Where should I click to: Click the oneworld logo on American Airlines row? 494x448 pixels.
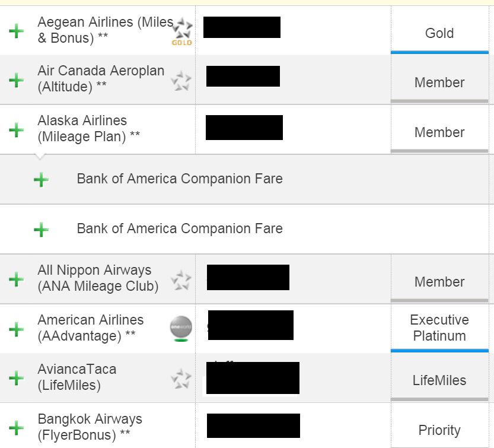tap(181, 329)
